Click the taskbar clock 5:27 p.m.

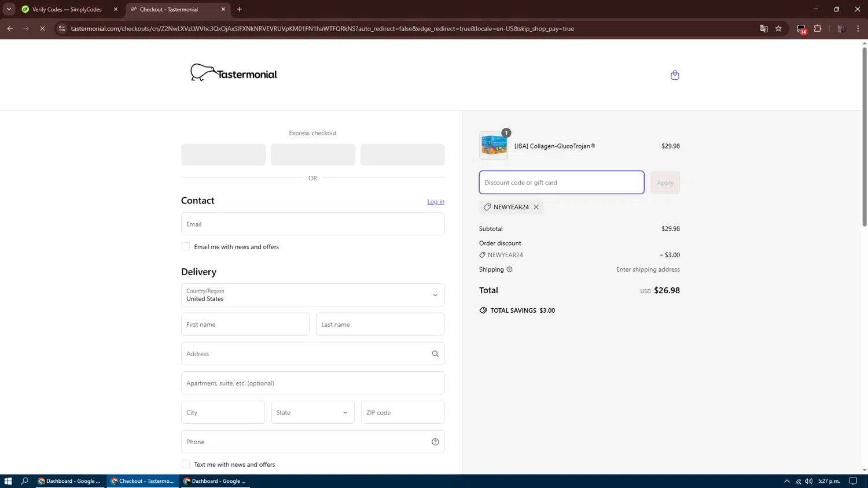point(829,481)
